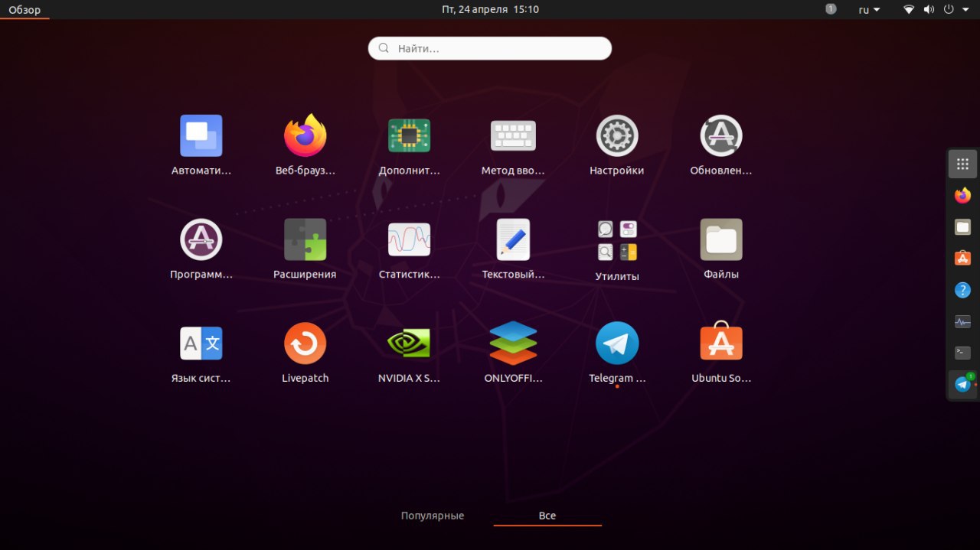Click the Найти… search field

(490, 48)
